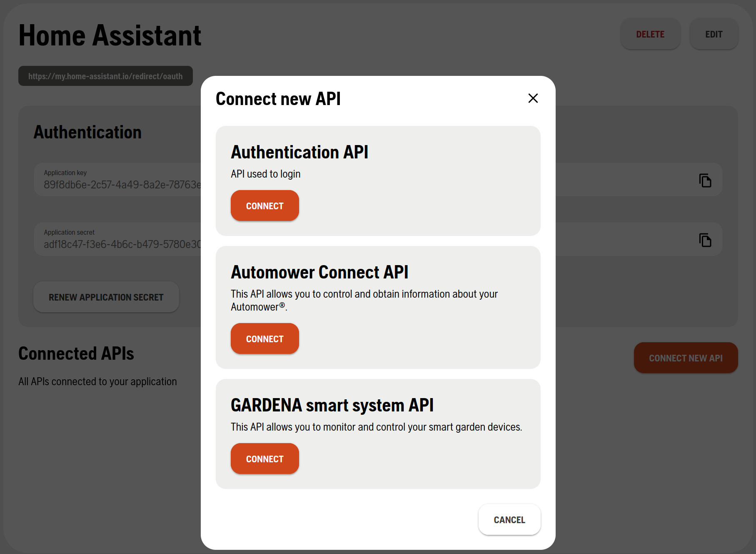Renew the application secret
The width and height of the screenshot is (756, 554).
[106, 297]
